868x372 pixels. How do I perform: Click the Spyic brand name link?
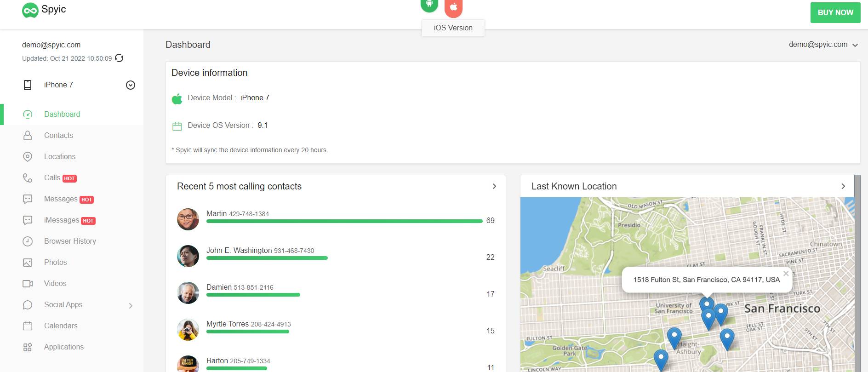coord(54,9)
